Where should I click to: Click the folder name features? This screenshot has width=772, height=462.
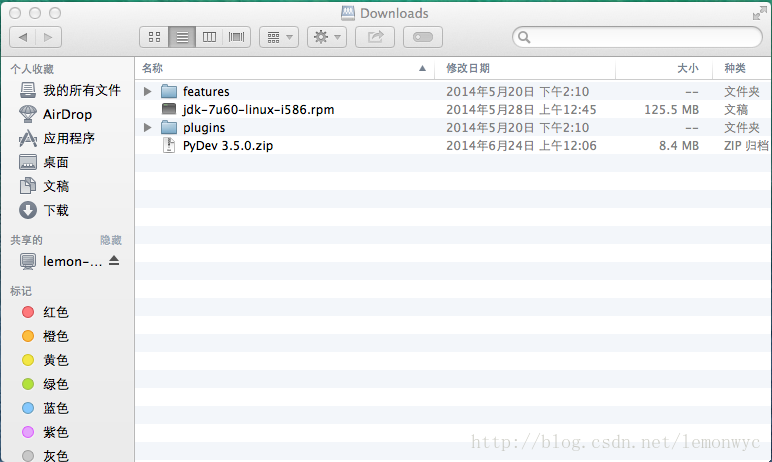pos(206,92)
